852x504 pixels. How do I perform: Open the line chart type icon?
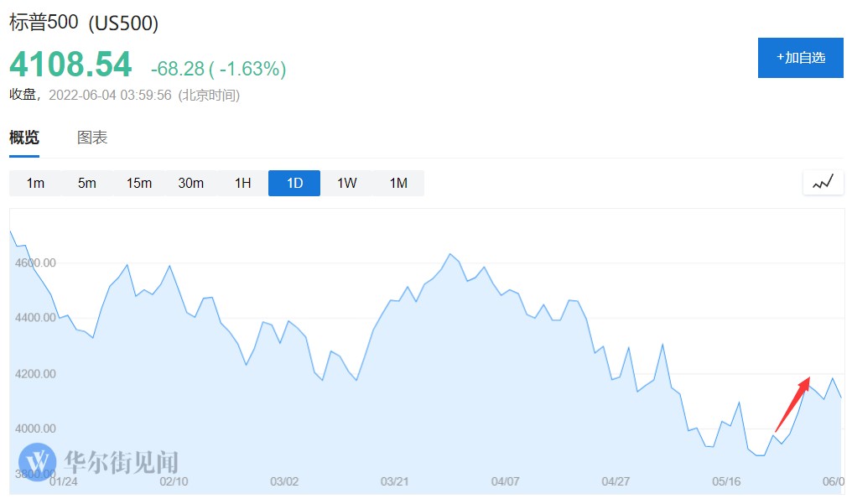pos(823,182)
